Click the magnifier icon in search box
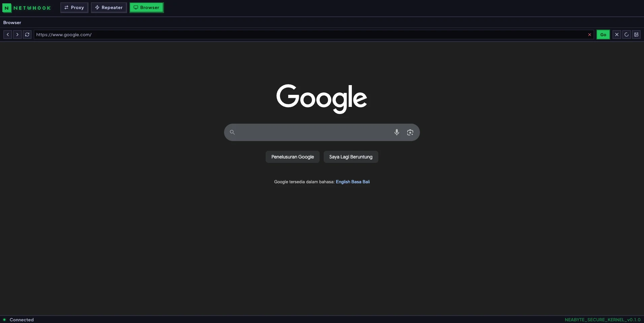The width and height of the screenshot is (644, 323). [232, 132]
